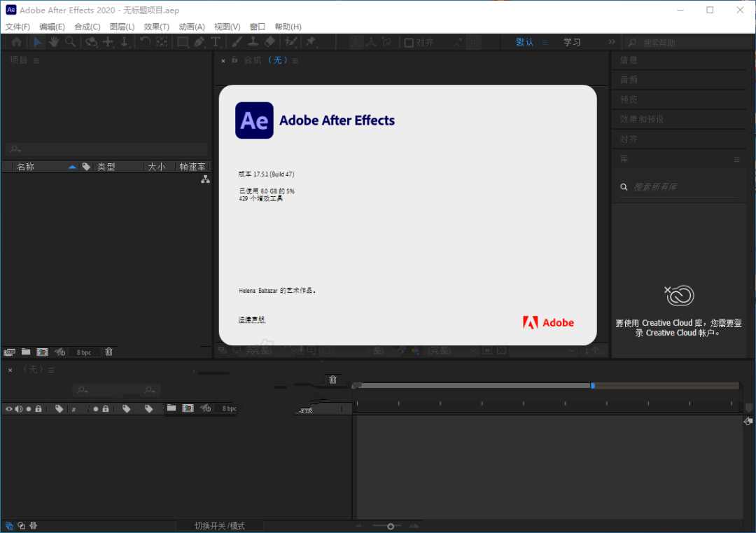This screenshot has height=533, width=756.
Task: Select the Eraser tool
Action: click(x=269, y=42)
